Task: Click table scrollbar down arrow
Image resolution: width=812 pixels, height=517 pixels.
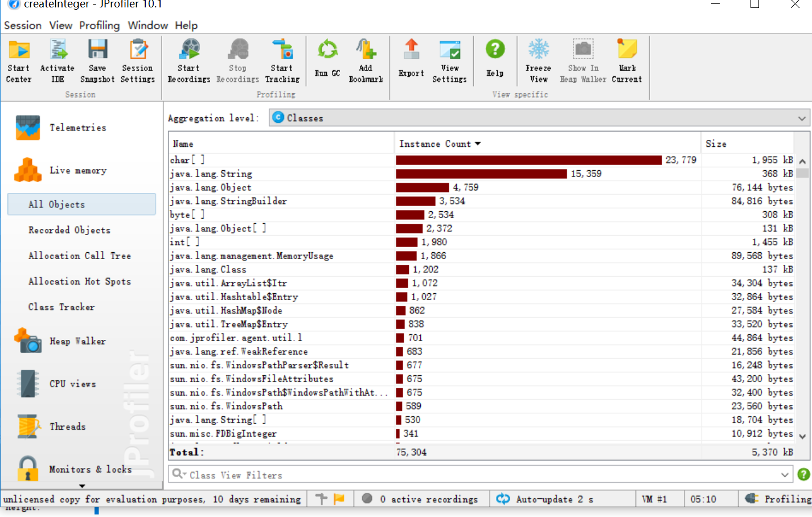Action: (802, 437)
